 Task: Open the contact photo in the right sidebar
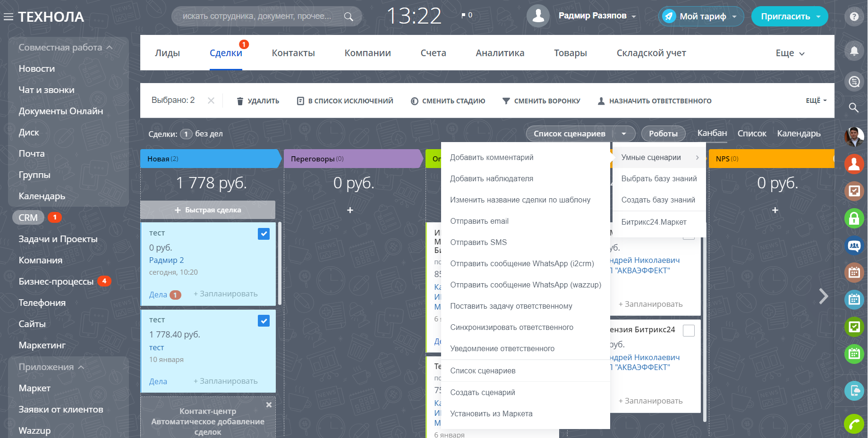(854, 137)
